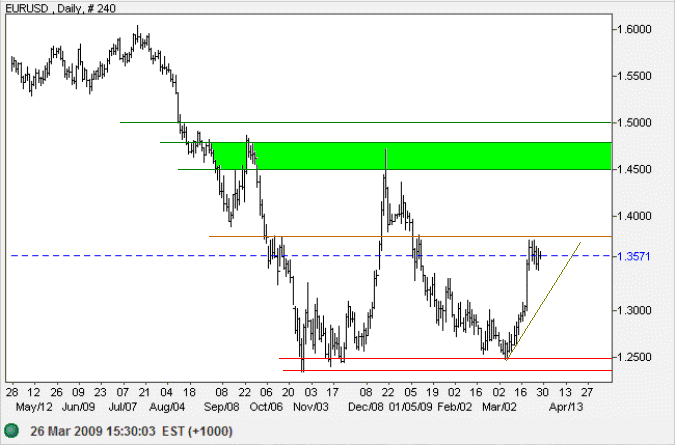675x445 pixels.
Task: Select the day number 30 on date axis
Action: point(543,392)
